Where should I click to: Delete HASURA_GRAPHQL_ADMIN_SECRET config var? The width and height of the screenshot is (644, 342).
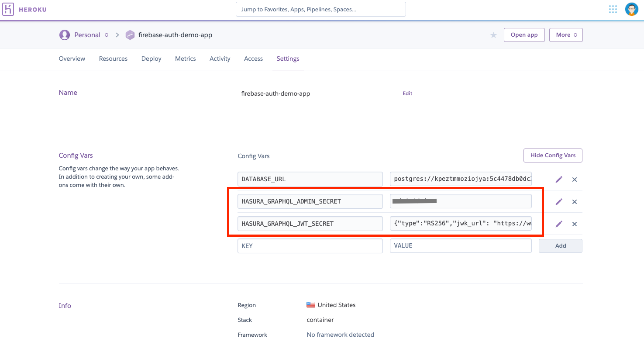pyautogui.click(x=575, y=202)
